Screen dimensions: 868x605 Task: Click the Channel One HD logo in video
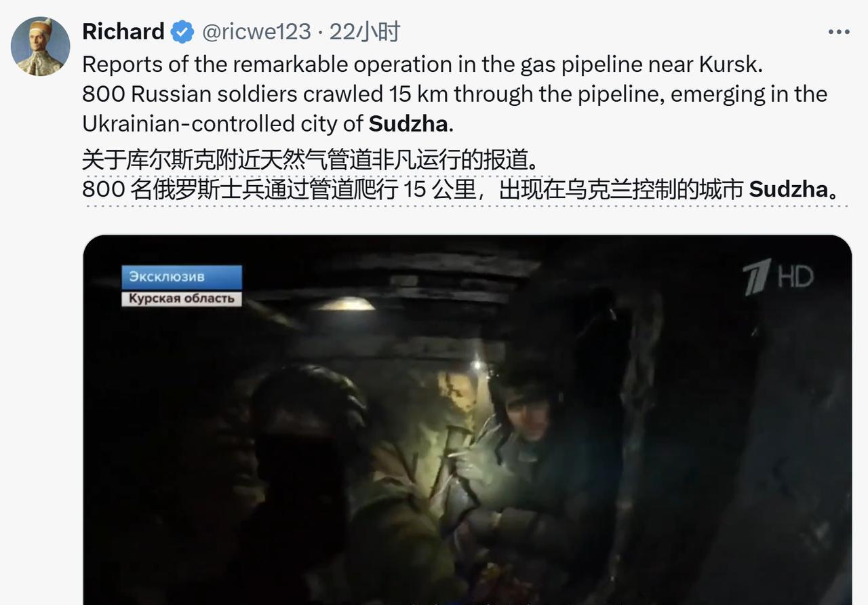pyautogui.click(x=778, y=277)
